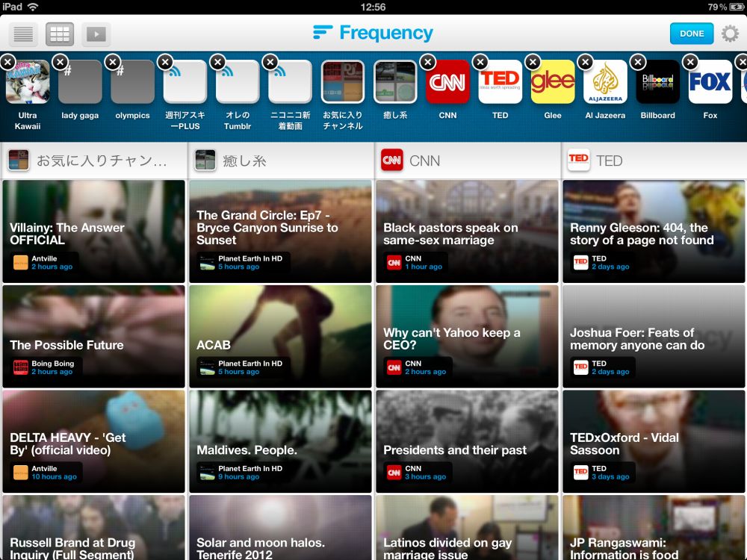This screenshot has height=560, width=747.
Task: Open the オレのTumblr feed icon
Action: (x=238, y=82)
